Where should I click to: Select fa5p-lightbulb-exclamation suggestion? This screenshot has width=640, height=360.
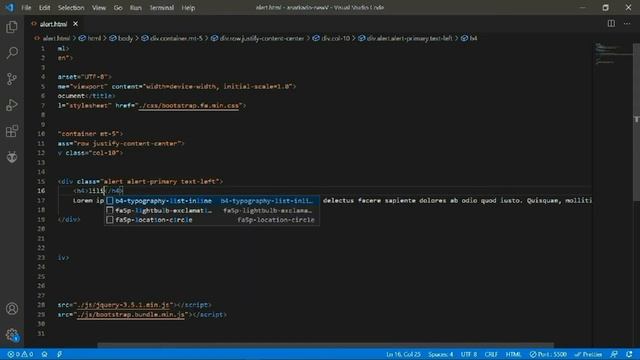coord(212,210)
